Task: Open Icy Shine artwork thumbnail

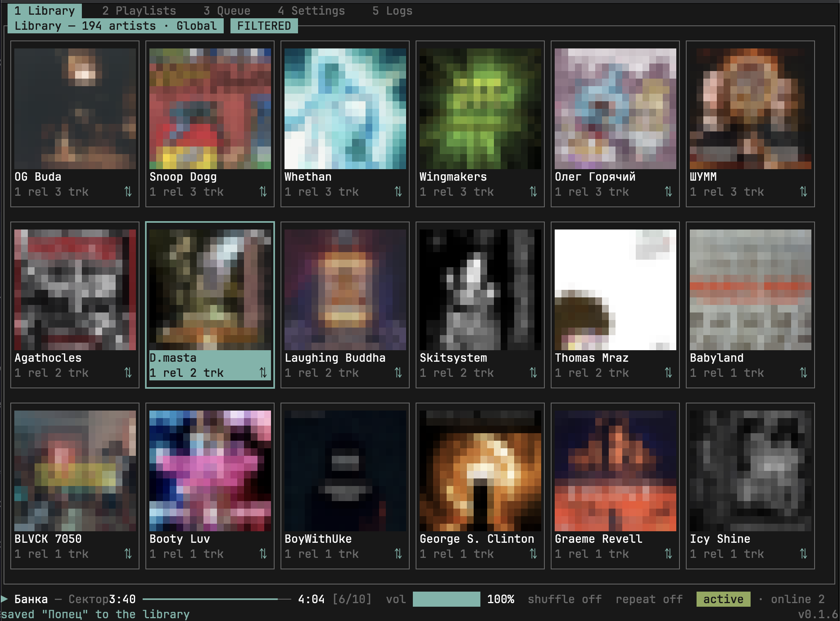Action: pos(751,471)
